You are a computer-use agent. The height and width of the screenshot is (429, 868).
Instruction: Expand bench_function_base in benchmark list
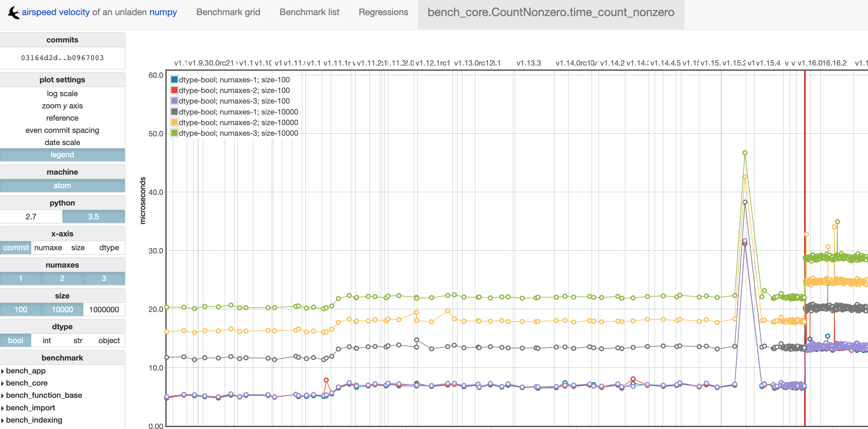click(x=44, y=395)
